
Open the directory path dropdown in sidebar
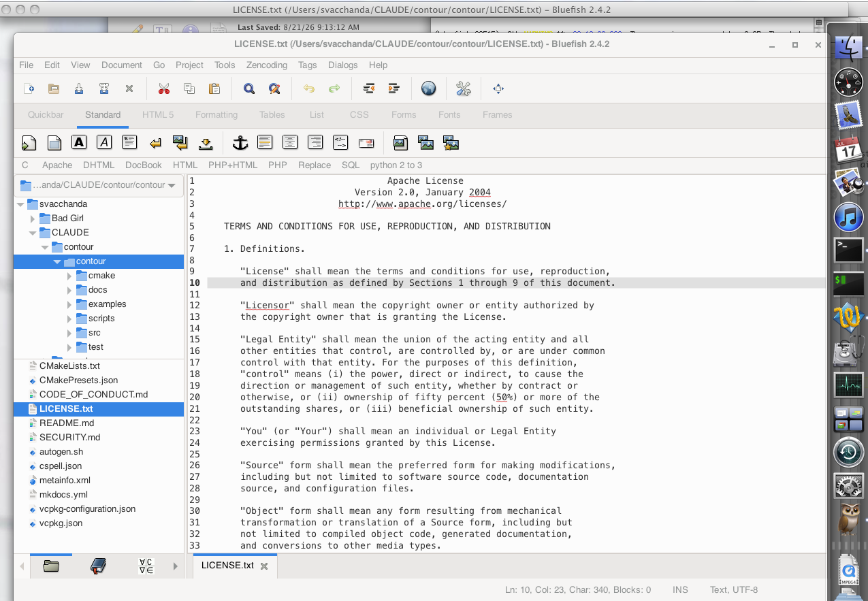pyautogui.click(x=99, y=185)
